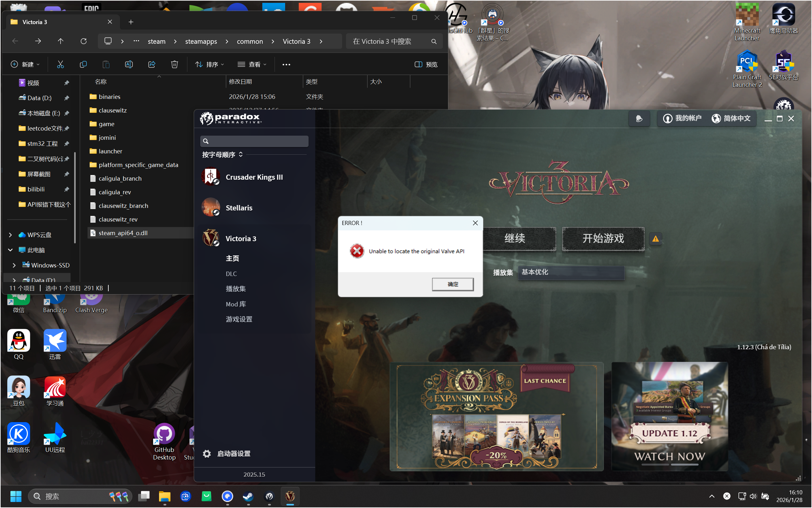This screenshot has height=508, width=812.
Task: Open the 排序 sort menu
Action: pyautogui.click(x=209, y=64)
